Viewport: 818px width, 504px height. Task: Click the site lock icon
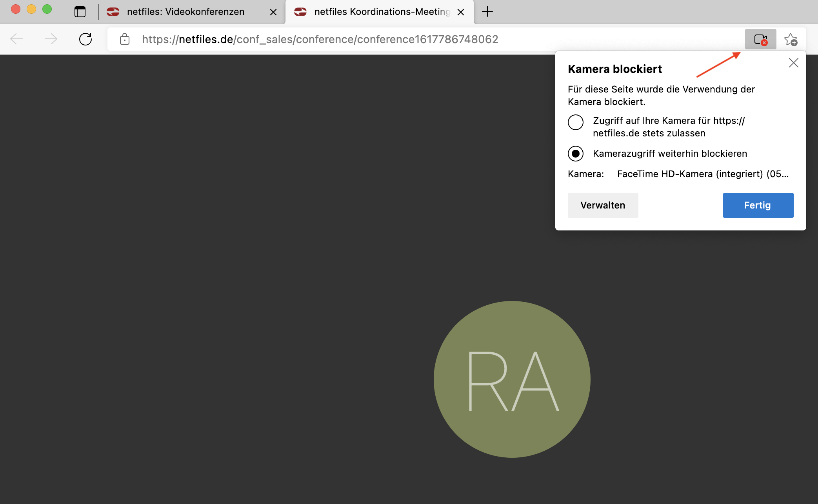coord(125,39)
